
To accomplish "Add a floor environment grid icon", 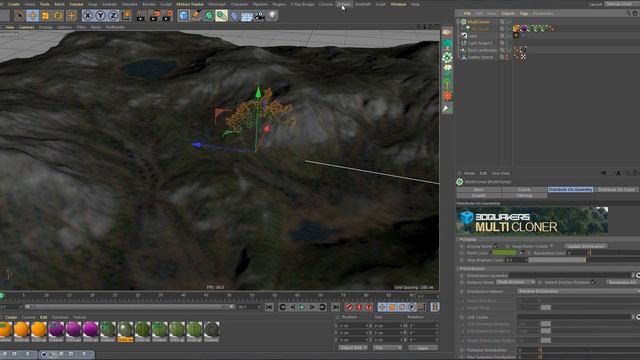I will click(247, 16).
